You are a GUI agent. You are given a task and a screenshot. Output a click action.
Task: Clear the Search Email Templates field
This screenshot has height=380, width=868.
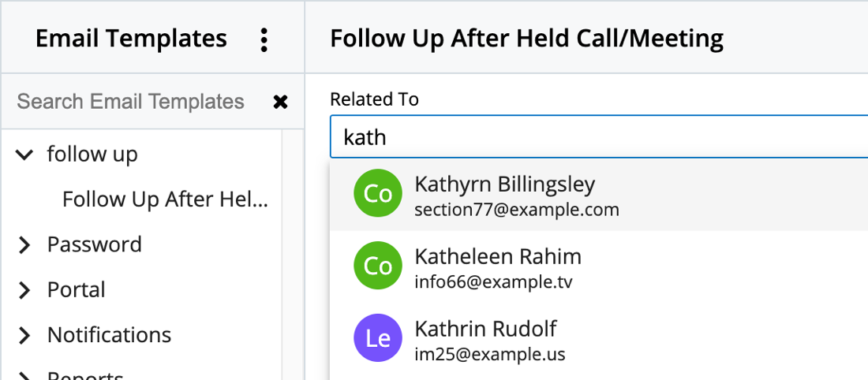tap(280, 102)
